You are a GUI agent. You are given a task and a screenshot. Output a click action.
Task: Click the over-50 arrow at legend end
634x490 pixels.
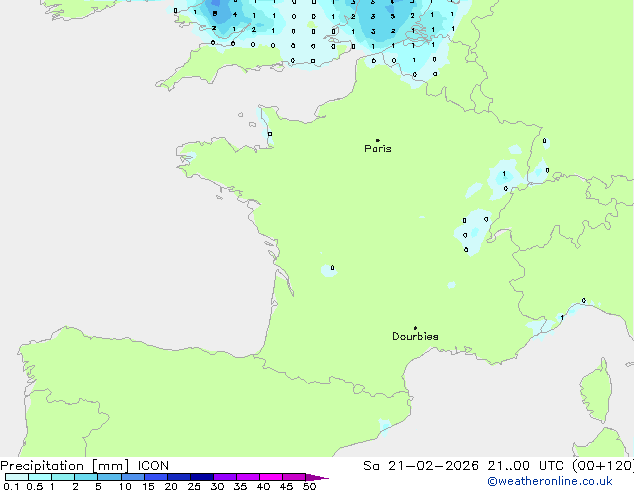(317, 477)
